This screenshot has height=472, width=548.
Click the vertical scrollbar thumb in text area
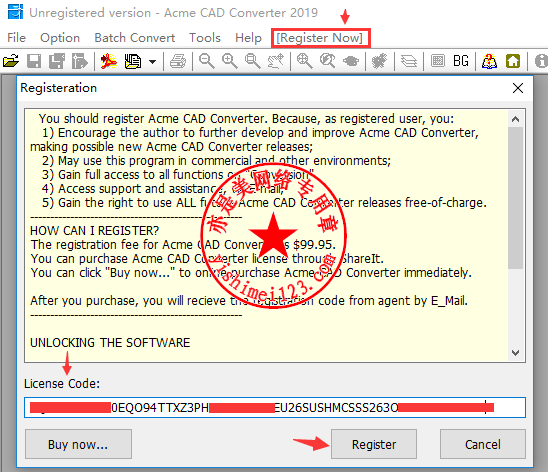(515, 198)
